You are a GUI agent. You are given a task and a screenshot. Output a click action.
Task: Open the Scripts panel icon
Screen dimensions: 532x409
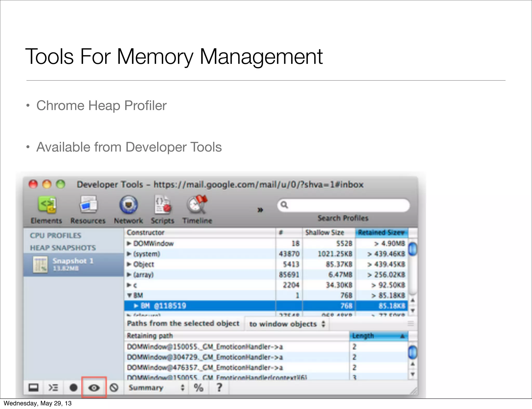163,204
